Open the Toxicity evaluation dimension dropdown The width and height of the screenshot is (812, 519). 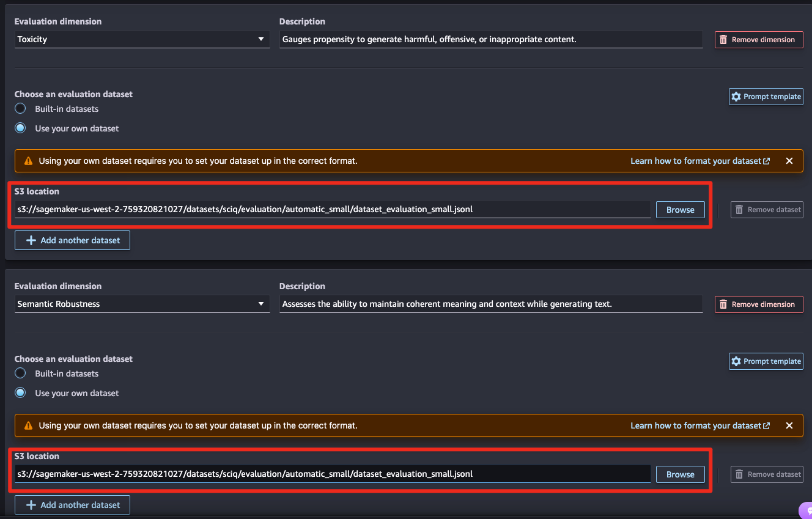(142, 39)
